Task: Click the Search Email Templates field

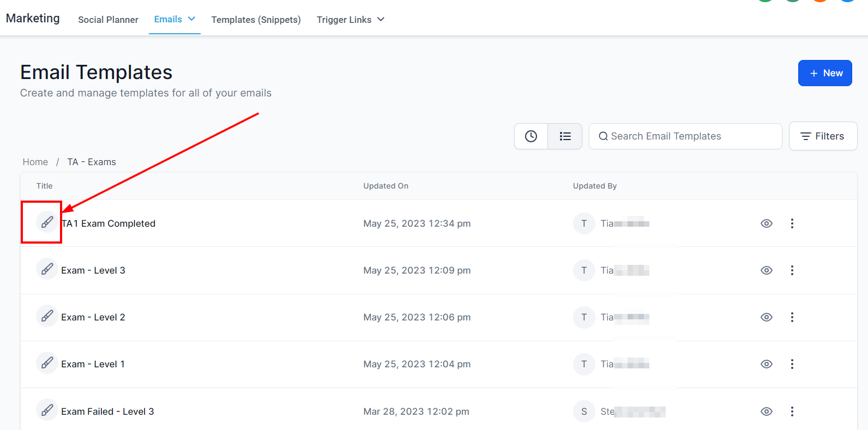Action: 685,136
